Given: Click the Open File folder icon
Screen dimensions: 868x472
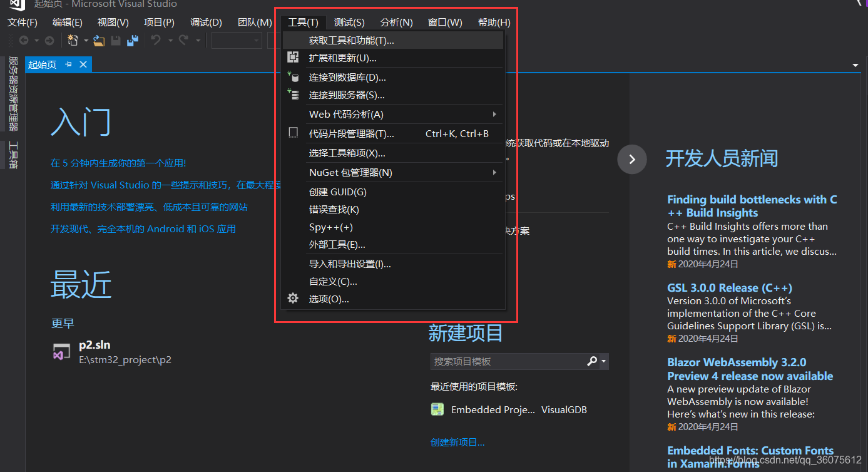Looking at the screenshot, I should [x=99, y=41].
